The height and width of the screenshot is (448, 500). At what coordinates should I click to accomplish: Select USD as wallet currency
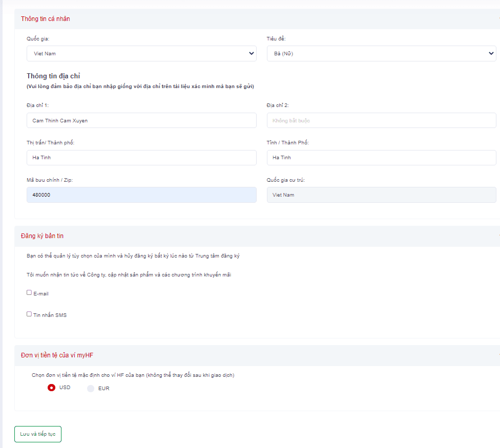[x=51, y=388]
